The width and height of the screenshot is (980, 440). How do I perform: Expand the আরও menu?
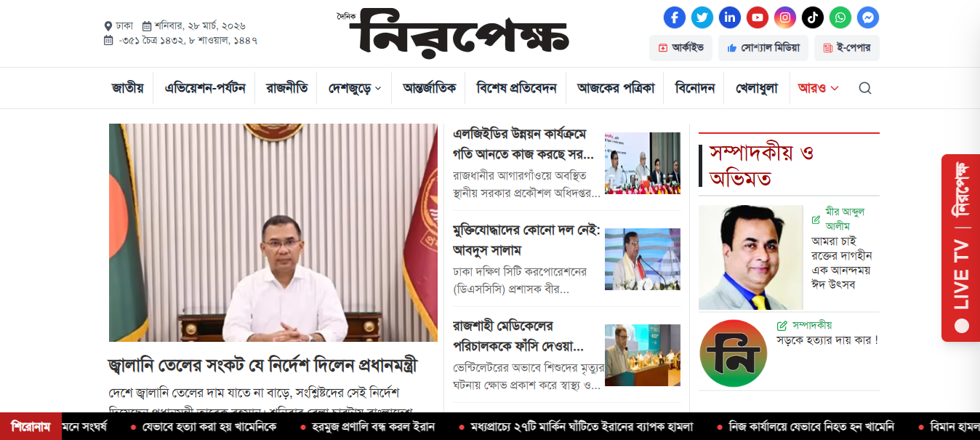click(818, 88)
